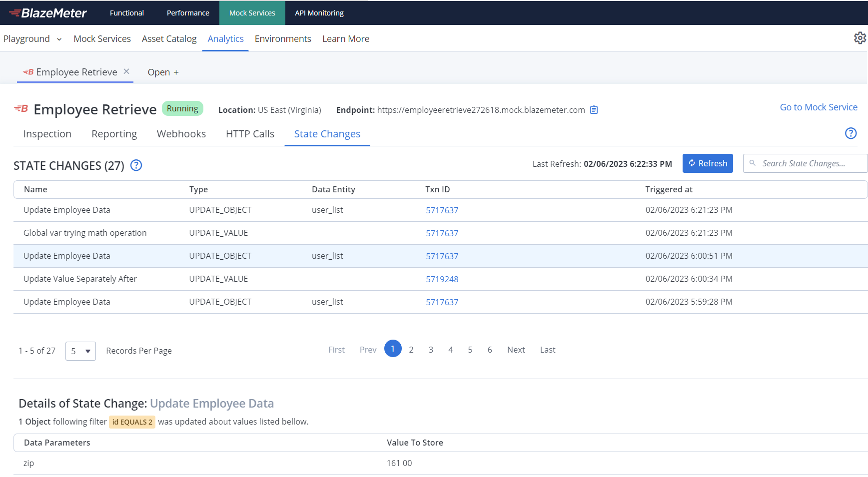Click First page link
This screenshot has height=477, width=868.
(x=336, y=350)
